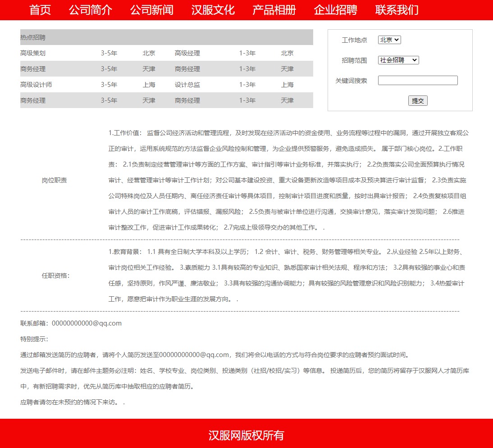Open the 首页 navigation item
Screen dimensions: 493x448
coord(40,10)
